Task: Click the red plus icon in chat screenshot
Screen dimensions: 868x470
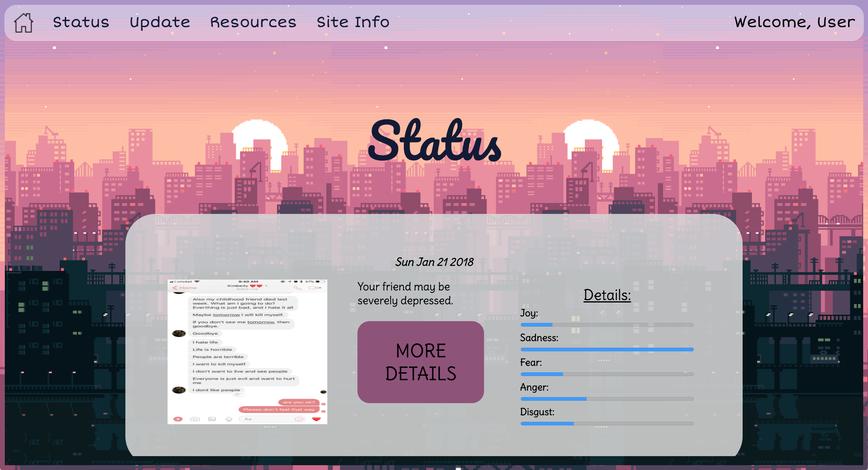Action: pyautogui.click(x=178, y=419)
